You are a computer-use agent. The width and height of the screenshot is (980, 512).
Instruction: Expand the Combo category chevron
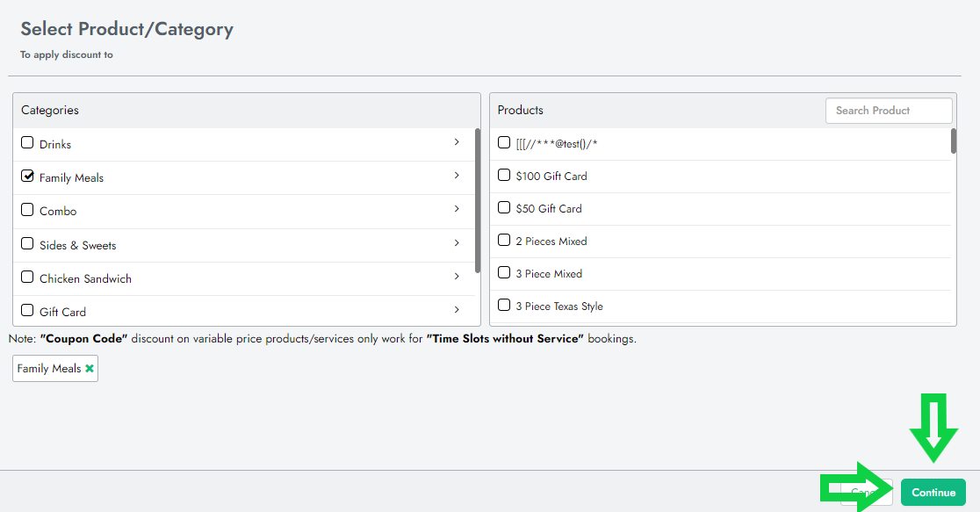[457, 209]
